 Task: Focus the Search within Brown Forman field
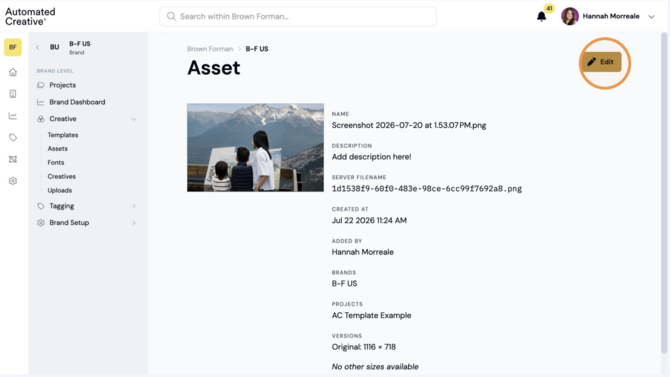point(298,16)
